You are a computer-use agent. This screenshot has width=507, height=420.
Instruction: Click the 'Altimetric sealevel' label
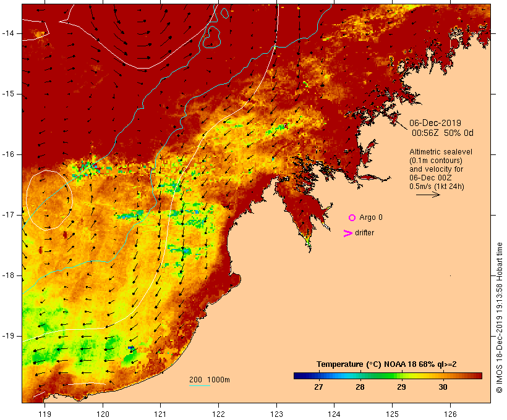pyautogui.click(x=441, y=152)
